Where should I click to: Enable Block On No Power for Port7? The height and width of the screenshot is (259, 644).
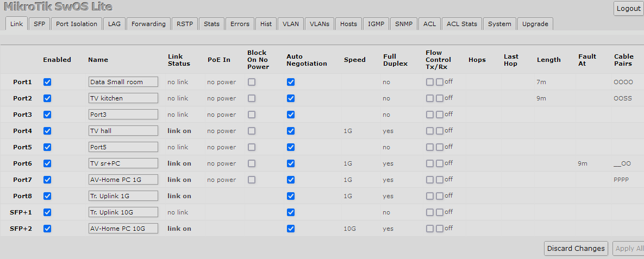(252, 180)
